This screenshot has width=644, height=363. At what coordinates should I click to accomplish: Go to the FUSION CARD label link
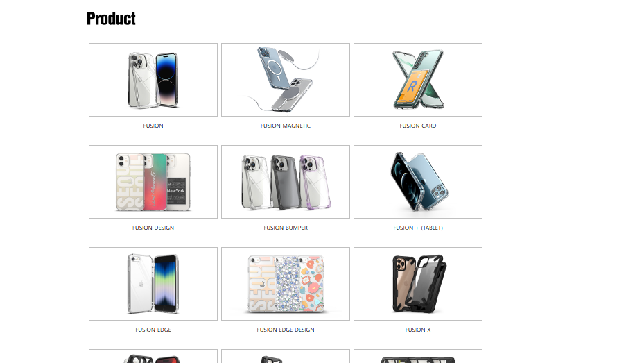418,126
